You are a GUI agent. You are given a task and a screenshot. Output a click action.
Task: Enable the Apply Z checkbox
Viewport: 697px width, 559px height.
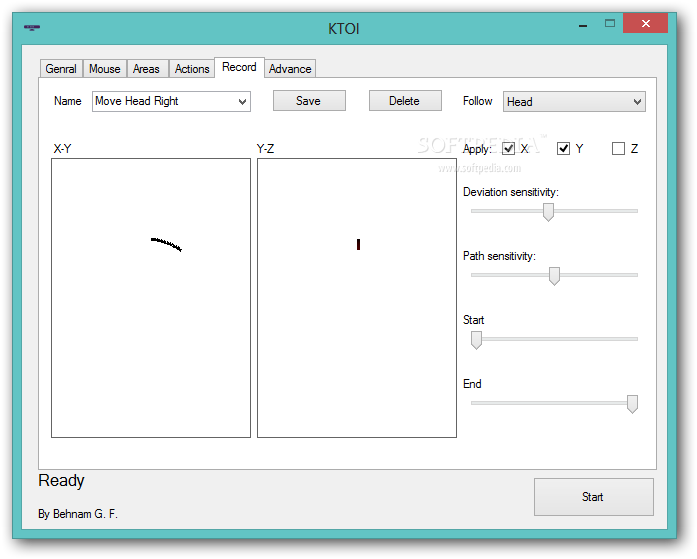click(618, 148)
